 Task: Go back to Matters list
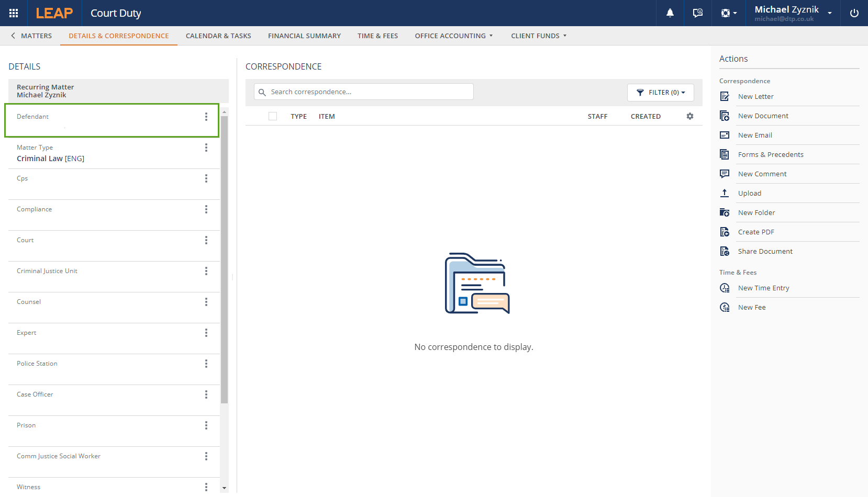[x=31, y=36]
